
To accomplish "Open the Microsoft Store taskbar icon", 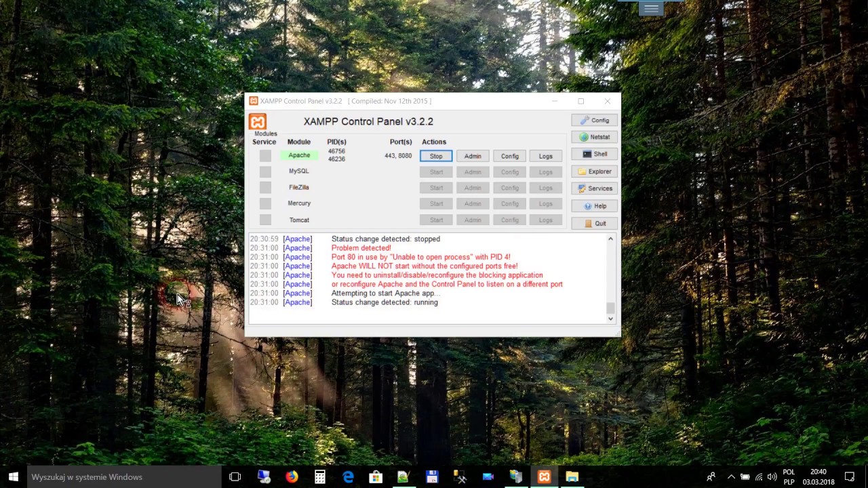I will (376, 477).
